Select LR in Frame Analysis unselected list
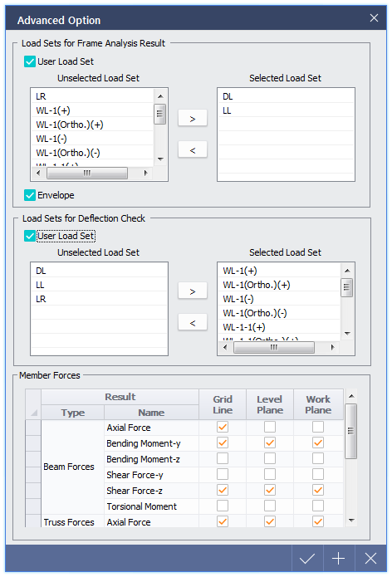Viewport: 392px width, 577px height. pos(92,96)
